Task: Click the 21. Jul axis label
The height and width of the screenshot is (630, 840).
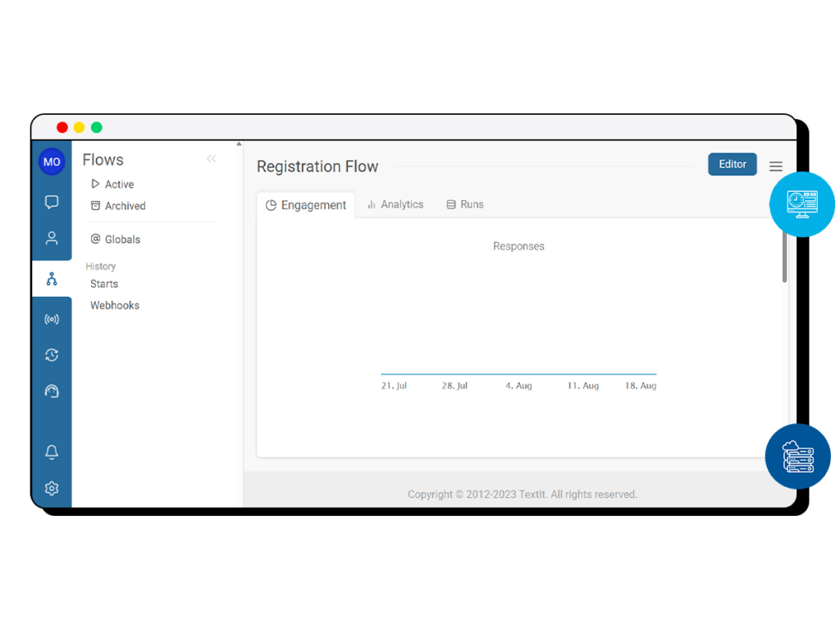Action: [394, 386]
